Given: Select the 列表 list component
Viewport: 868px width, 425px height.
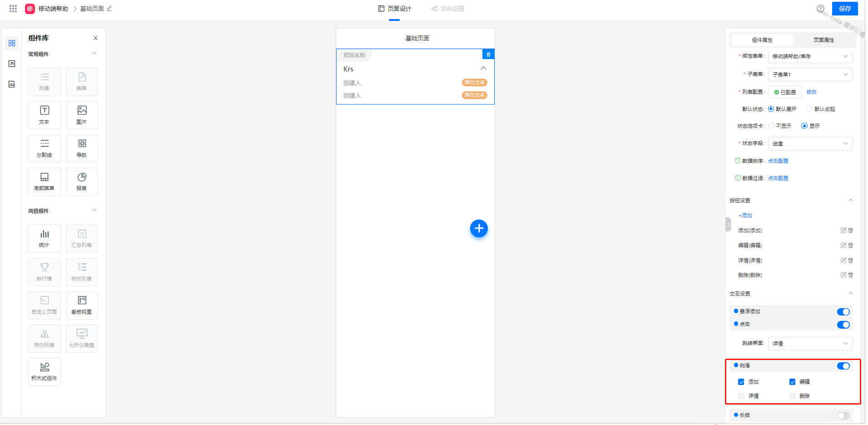Looking at the screenshot, I should (x=45, y=82).
